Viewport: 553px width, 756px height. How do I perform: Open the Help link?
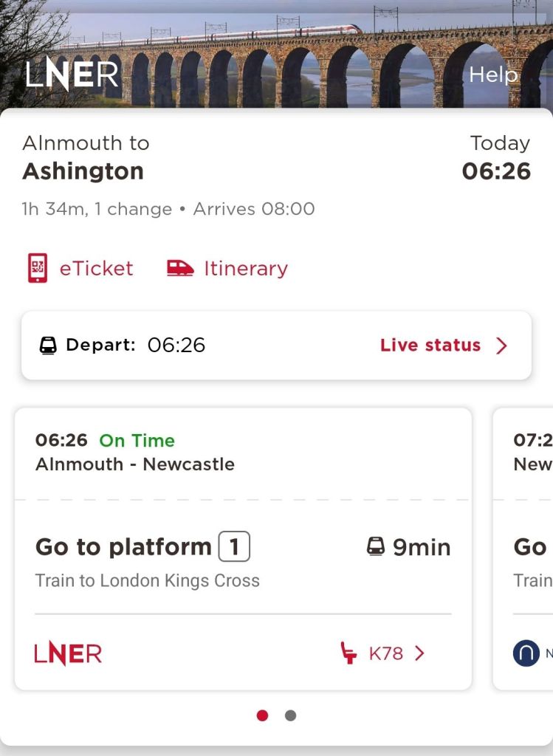[x=493, y=75]
